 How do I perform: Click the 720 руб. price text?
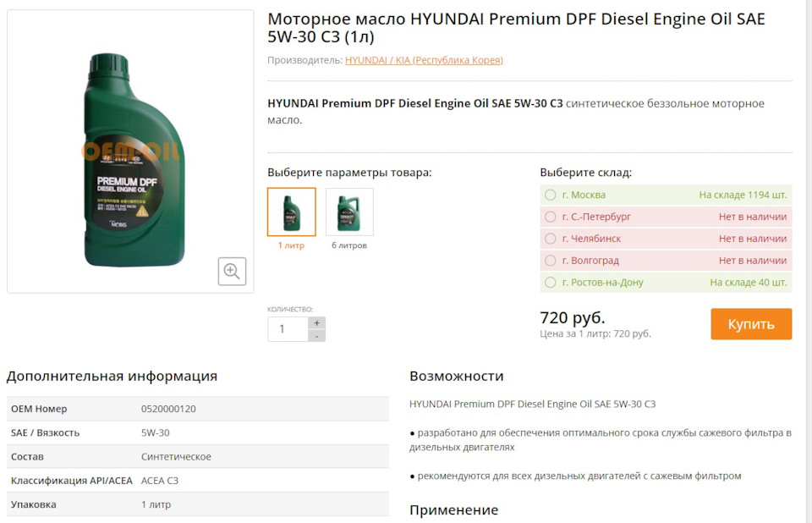tap(573, 318)
